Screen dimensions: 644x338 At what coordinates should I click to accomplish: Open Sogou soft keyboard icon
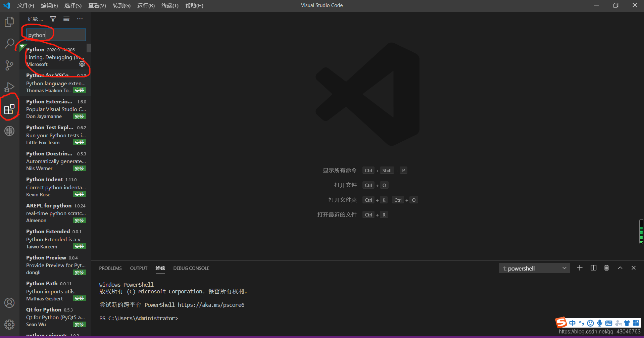pyautogui.click(x=609, y=323)
